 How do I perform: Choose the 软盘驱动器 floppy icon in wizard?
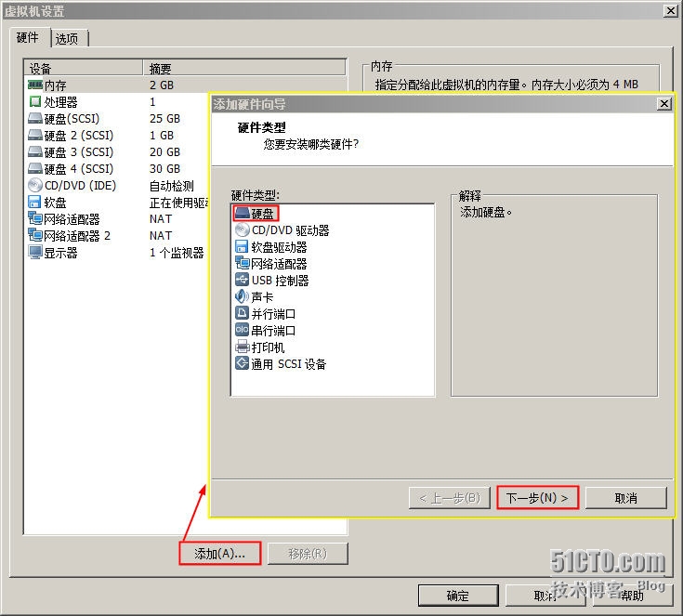point(242,246)
